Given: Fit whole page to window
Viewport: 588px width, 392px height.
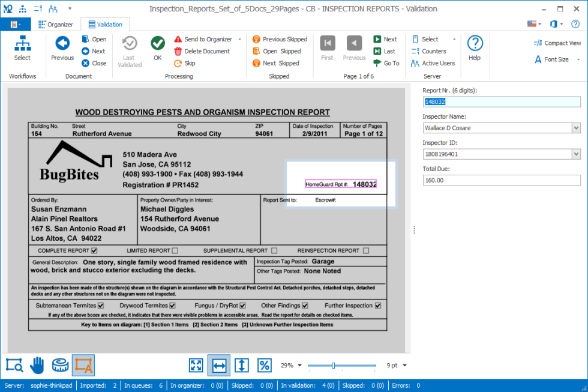Looking at the screenshot, I should coord(196,365).
